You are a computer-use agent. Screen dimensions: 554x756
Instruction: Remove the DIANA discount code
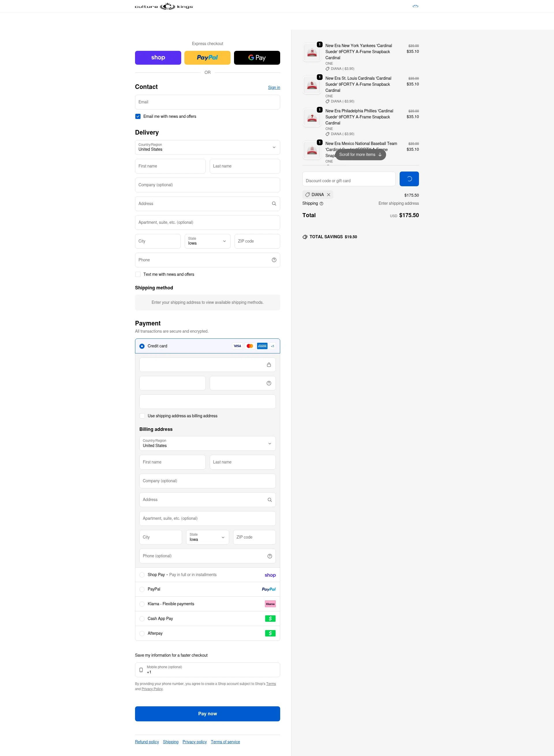tap(329, 195)
